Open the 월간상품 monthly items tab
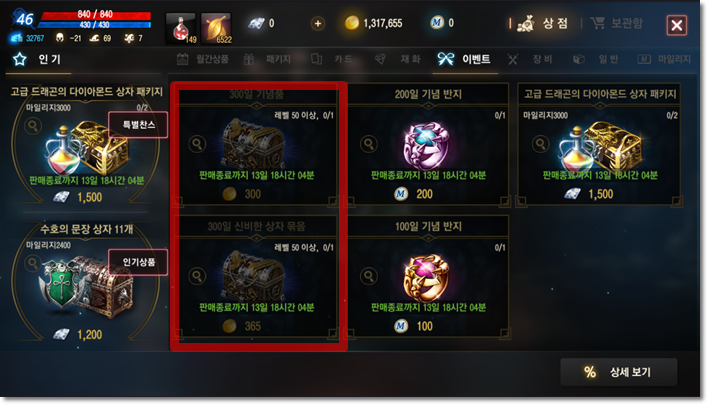 (202, 59)
